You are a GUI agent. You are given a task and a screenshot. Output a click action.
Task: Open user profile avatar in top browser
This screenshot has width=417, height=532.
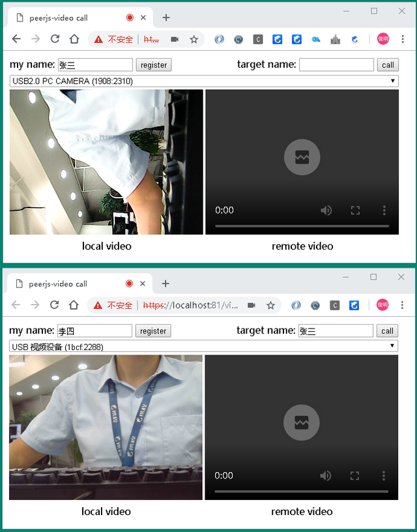click(383, 39)
